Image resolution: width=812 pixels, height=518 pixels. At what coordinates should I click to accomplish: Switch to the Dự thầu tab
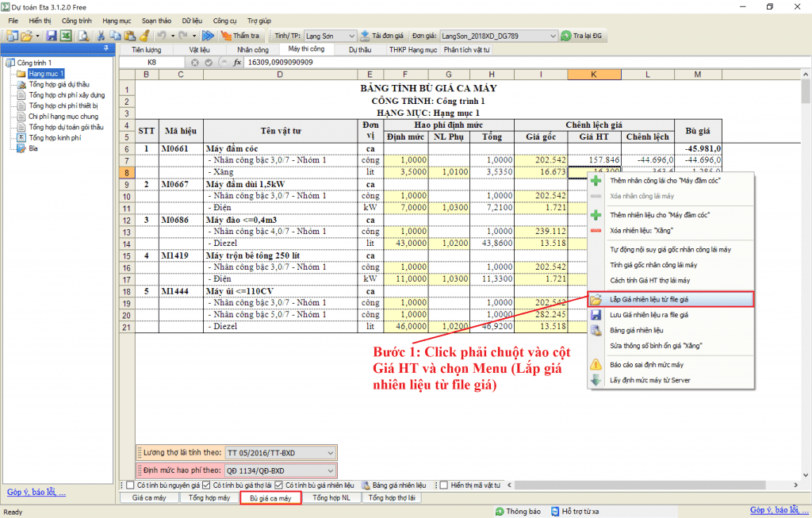click(x=360, y=50)
